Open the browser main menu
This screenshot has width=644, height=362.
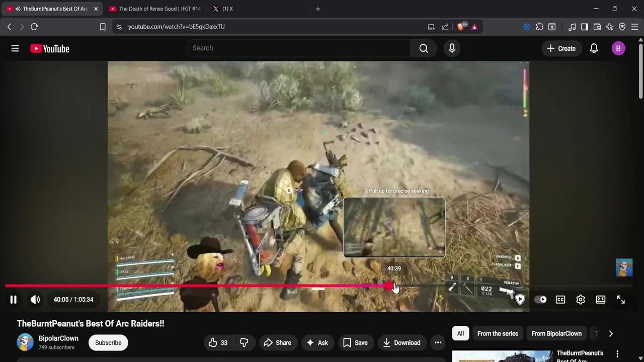tap(634, 27)
